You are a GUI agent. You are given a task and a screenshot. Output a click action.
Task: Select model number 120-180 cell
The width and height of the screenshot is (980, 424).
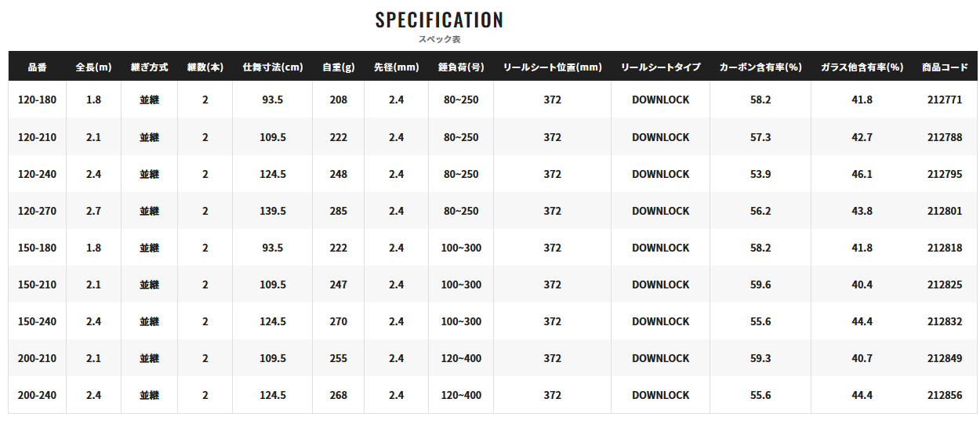pyautogui.click(x=37, y=100)
